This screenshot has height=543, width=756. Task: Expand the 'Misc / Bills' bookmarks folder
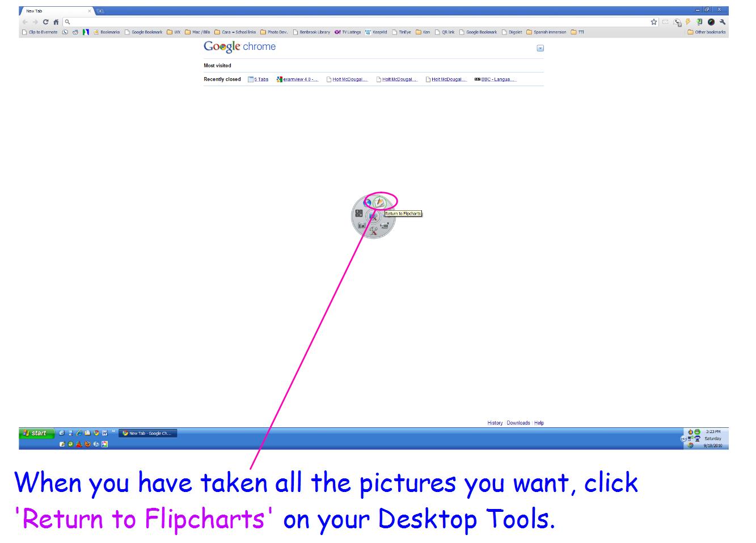(x=200, y=32)
